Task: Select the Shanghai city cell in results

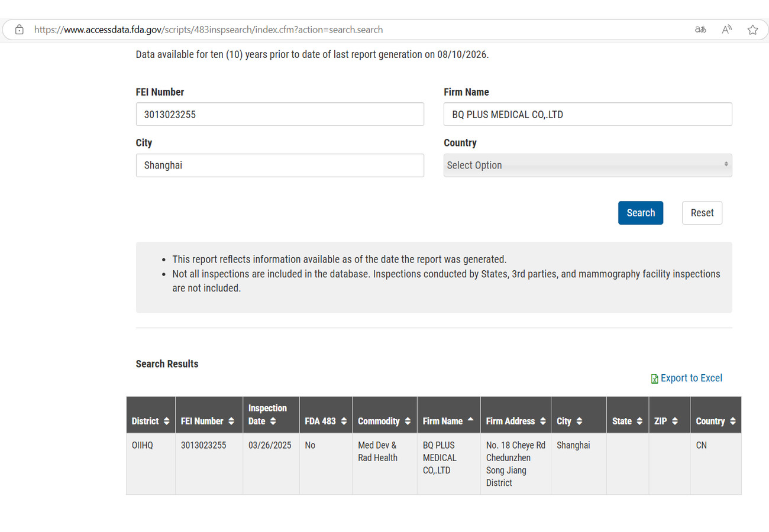Action: click(x=579, y=464)
